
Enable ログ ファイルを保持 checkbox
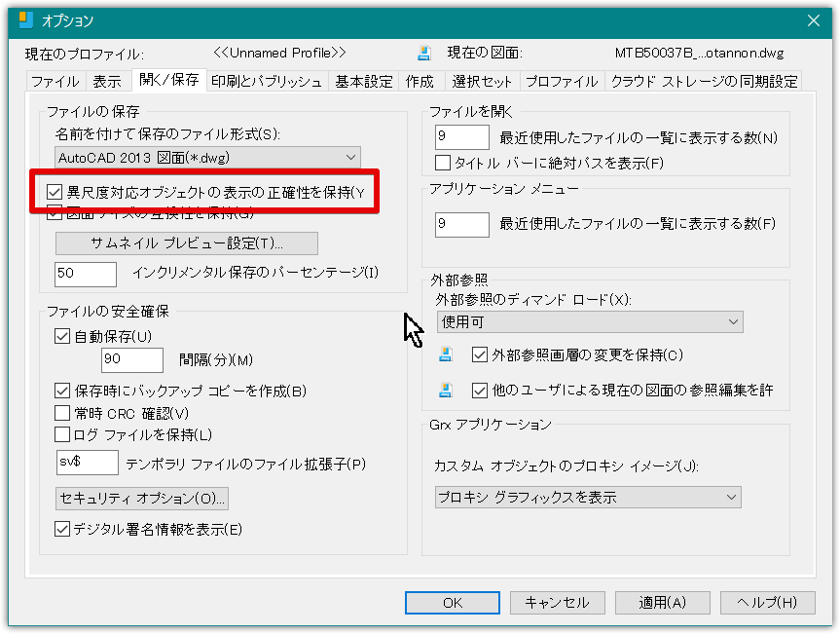(x=63, y=434)
